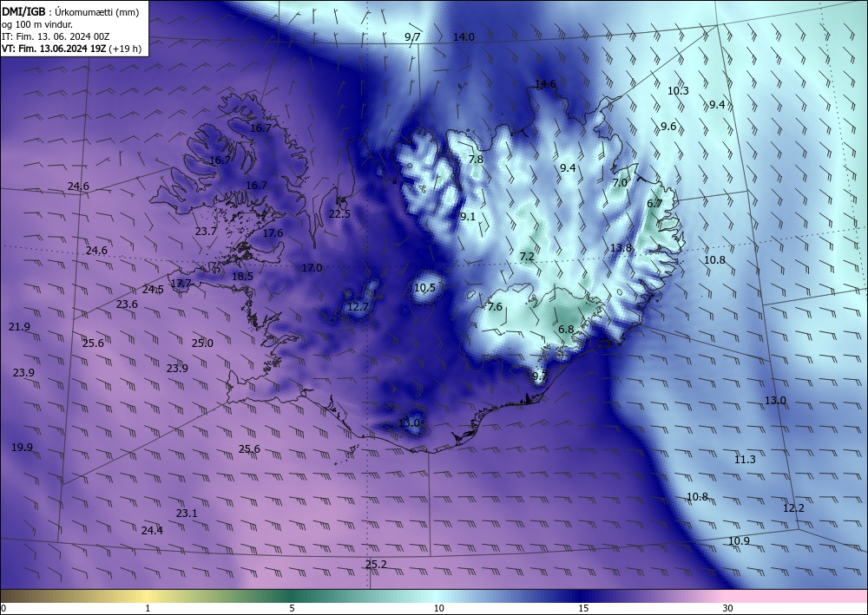Click the 7.2 value label
This screenshot has height=615, width=868.
pos(527,257)
